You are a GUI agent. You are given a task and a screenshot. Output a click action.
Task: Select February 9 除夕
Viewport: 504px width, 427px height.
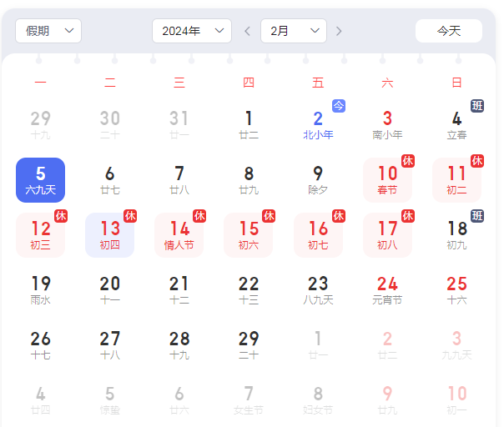[x=318, y=180]
